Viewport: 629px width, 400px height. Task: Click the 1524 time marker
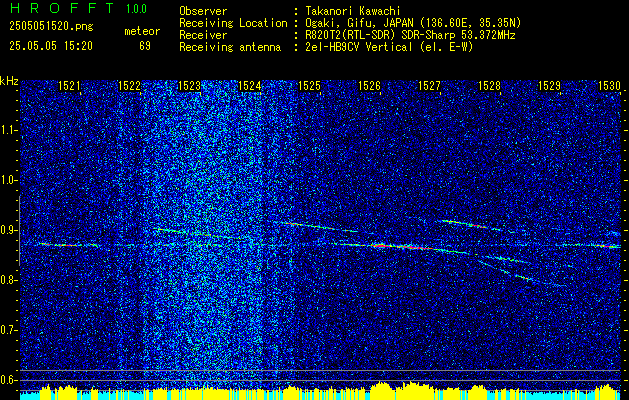250,85
